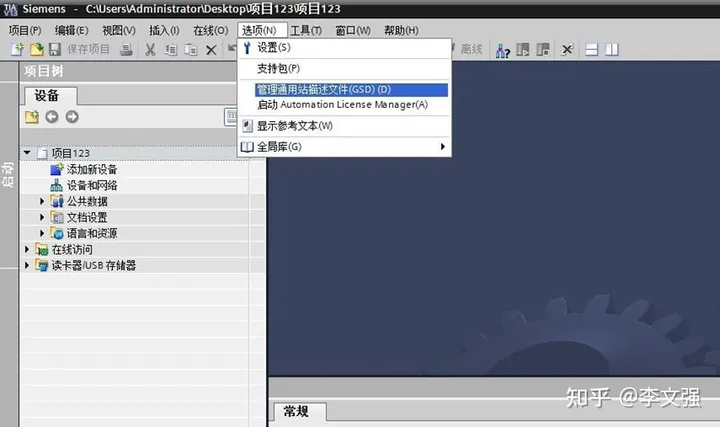Switch to the 设备 tab
The image size is (720, 427).
coord(51,96)
